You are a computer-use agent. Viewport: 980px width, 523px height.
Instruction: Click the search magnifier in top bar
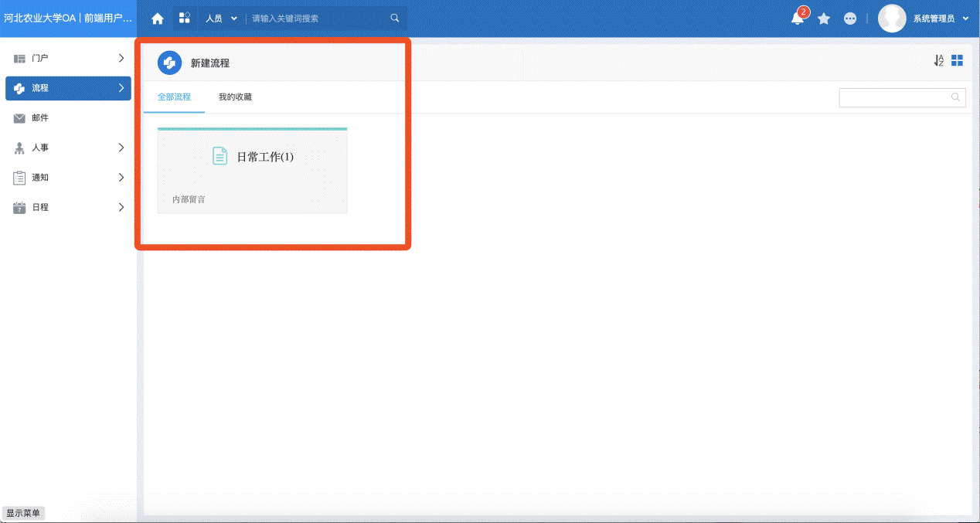(395, 18)
